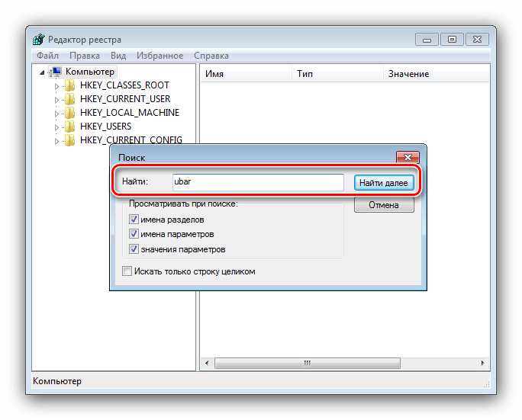Open the Избранное menu
Image resolution: width=522 pixels, height=420 pixels.
click(x=159, y=56)
